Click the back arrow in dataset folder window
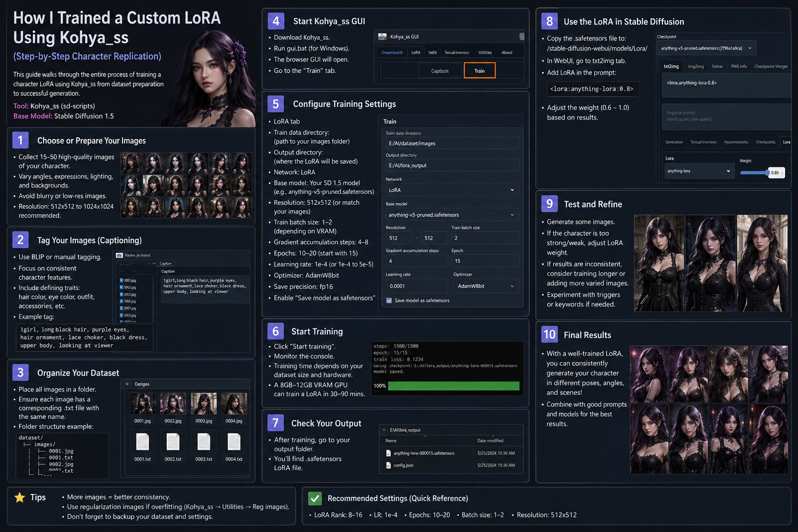This screenshot has height=532, width=798. pyautogui.click(x=127, y=384)
